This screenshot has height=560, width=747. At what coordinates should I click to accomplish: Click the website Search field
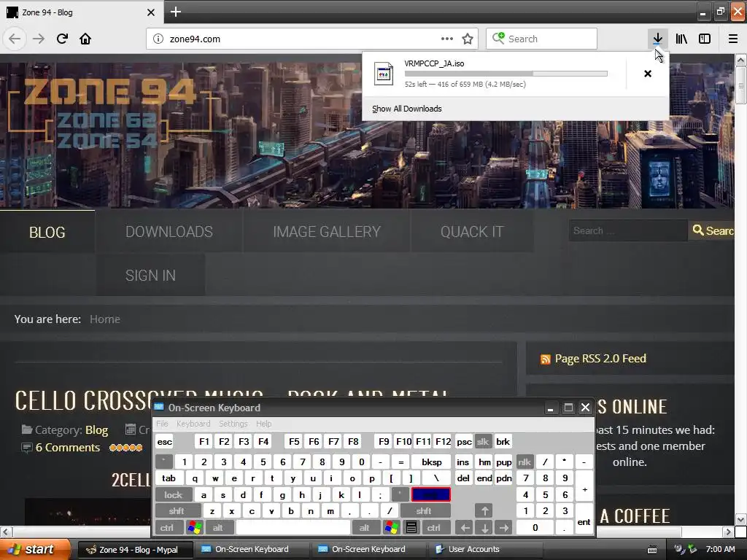(628, 230)
